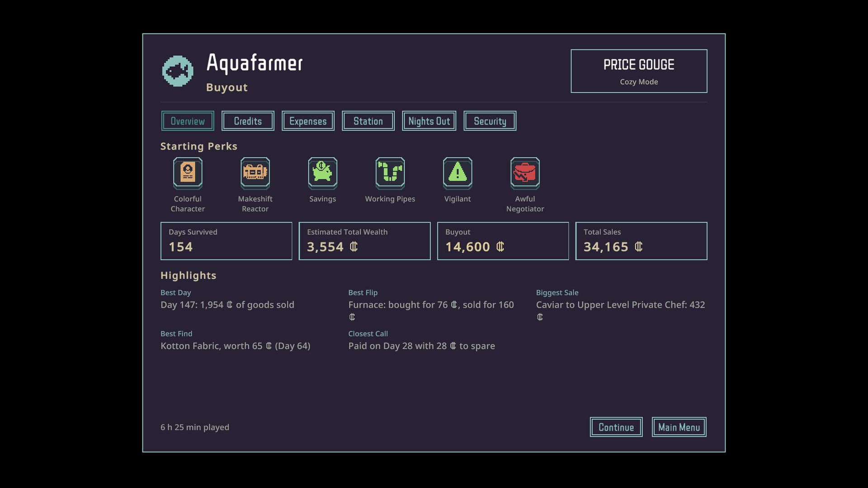Click the Working Pipes perk icon
This screenshot has width=868, height=488.
[x=390, y=173]
